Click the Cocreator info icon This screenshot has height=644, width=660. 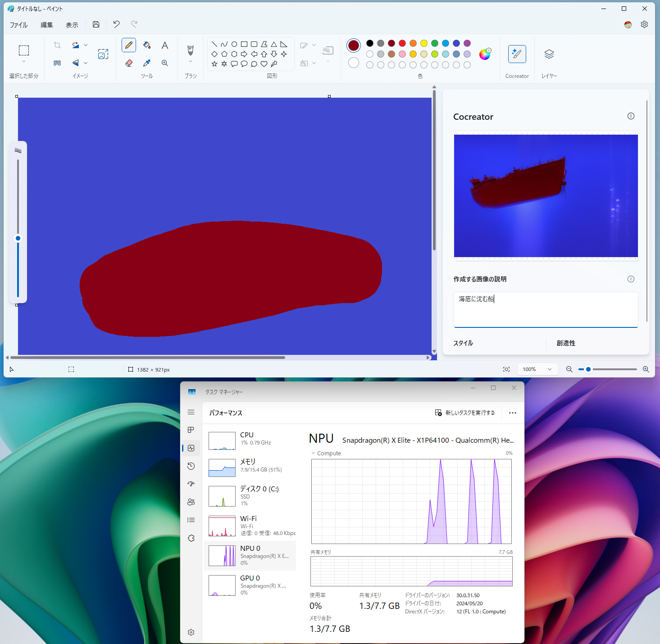[x=631, y=116]
